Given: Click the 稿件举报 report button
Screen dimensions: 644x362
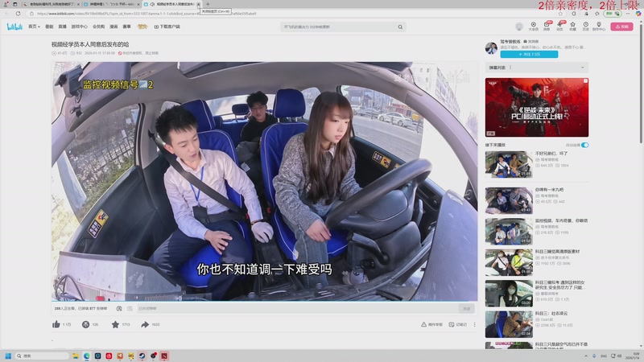Looking at the screenshot, I should pos(431,324).
